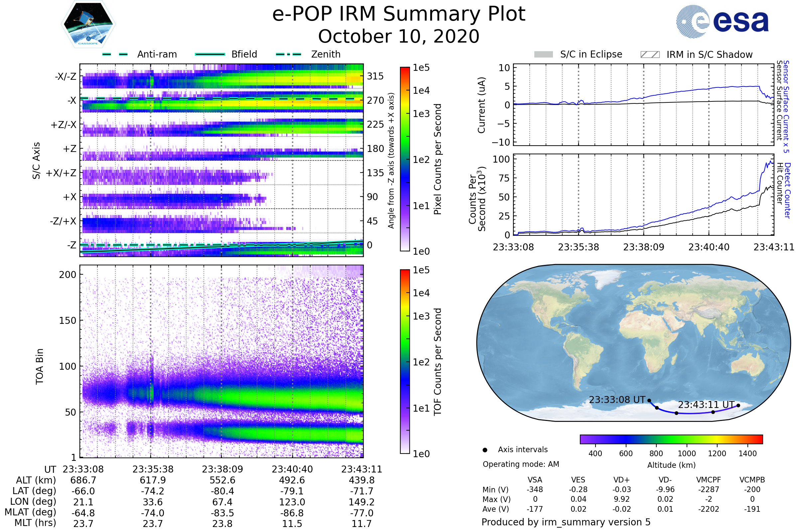Click the Altitude (km) horizontal colorbar
Viewport: 798px width, 532px height.
[671, 439]
